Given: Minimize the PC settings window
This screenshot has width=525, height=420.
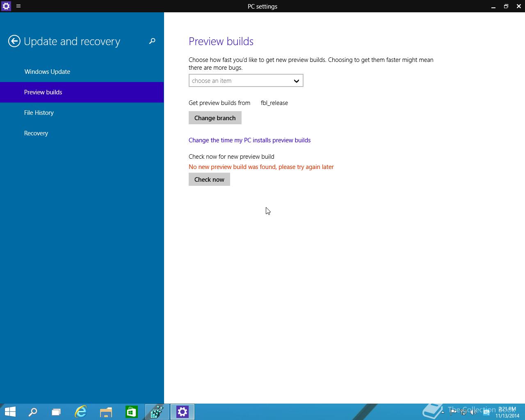Looking at the screenshot, I should [493, 6].
